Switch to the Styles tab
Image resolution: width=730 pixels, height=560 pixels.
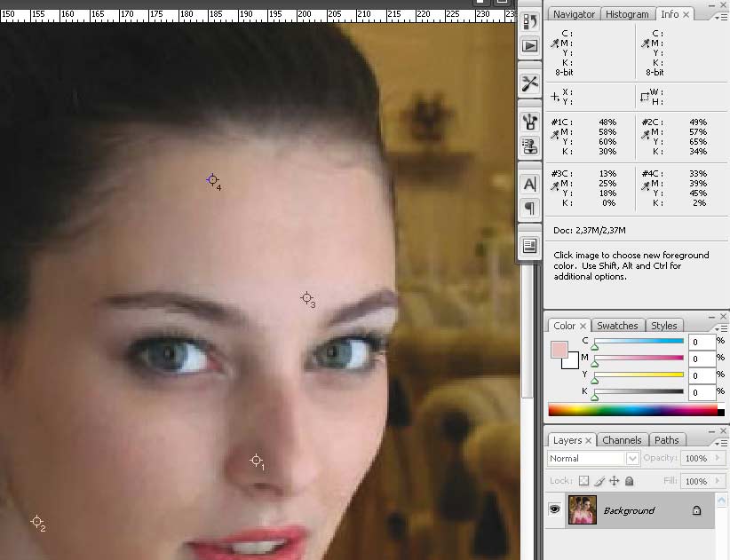point(664,326)
